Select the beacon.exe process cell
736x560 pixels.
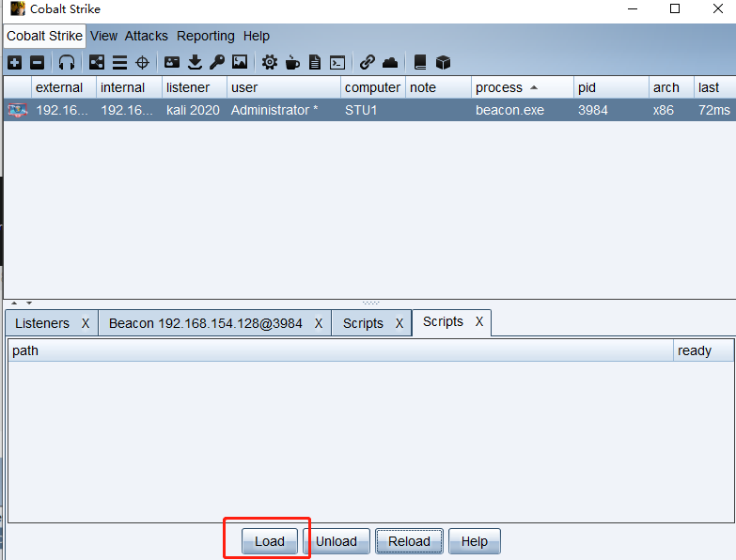point(522,110)
